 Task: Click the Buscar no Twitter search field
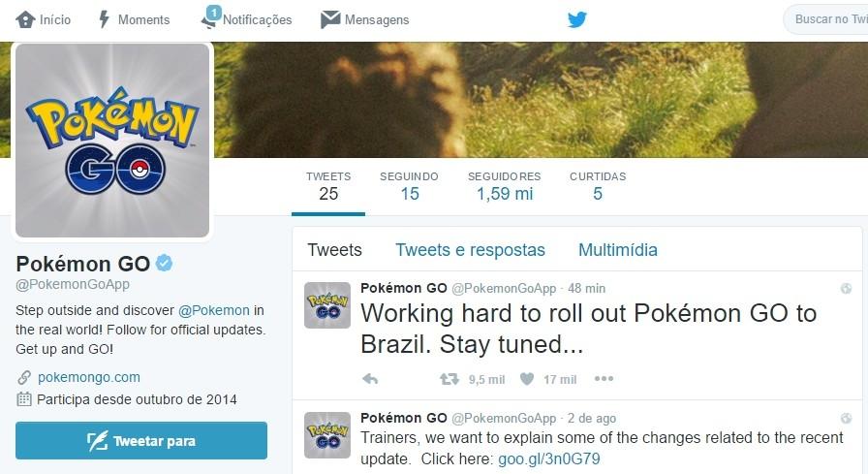(x=826, y=19)
